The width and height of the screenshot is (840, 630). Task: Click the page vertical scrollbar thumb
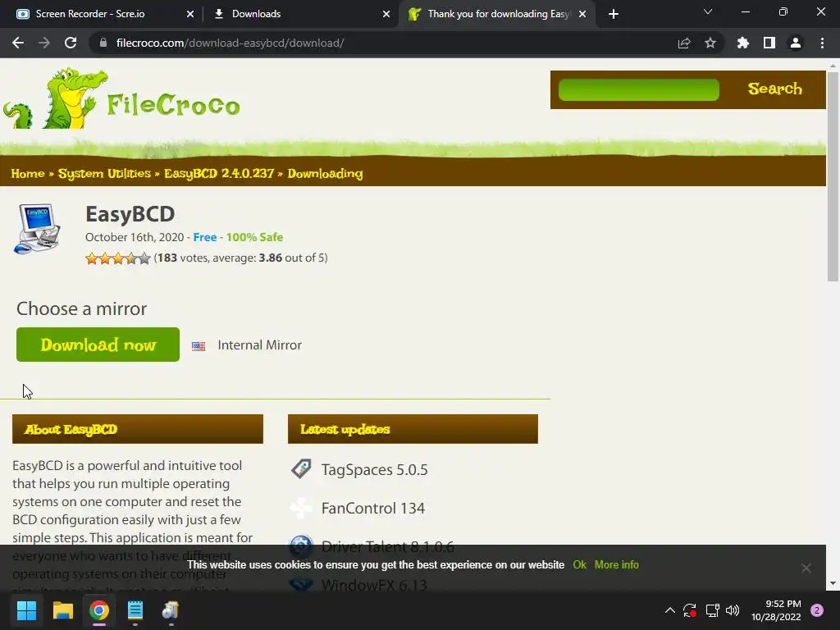pyautogui.click(x=833, y=177)
